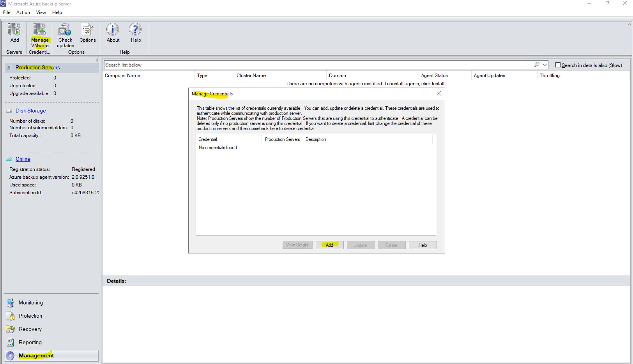Click the Help question mark icon
This screenshot has height=364, width=633.
136,30
